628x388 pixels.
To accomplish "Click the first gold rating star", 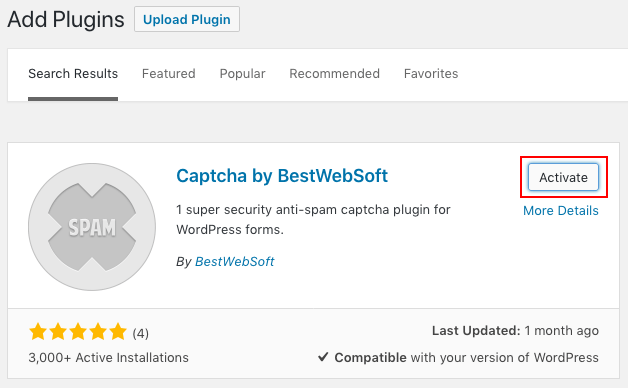I will (38, 332).
